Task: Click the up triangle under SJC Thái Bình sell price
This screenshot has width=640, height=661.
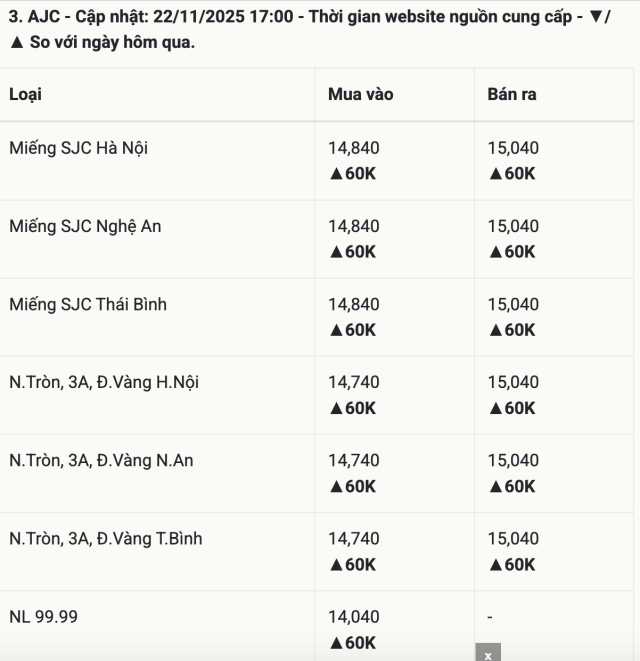Action: 495,330
